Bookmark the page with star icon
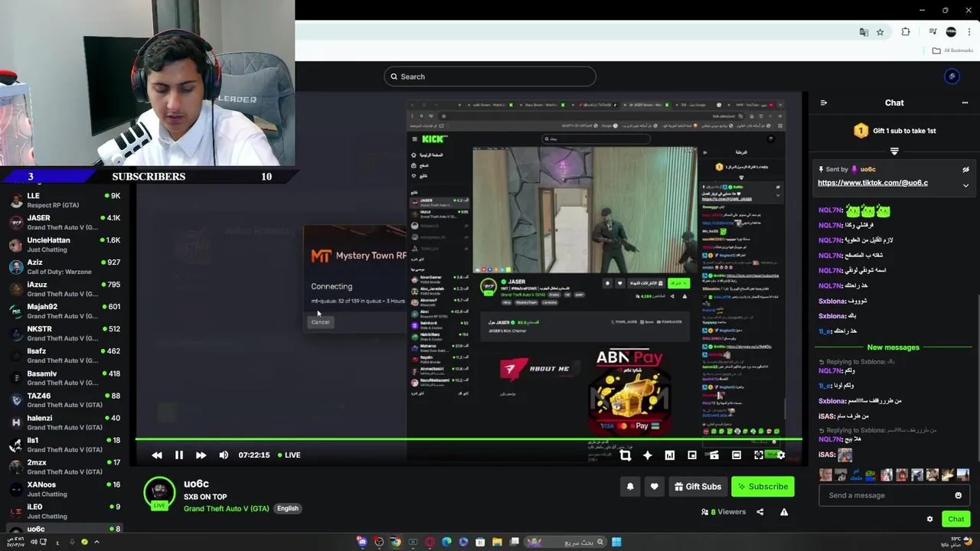980x551 pixels. (x=880, y=32)
